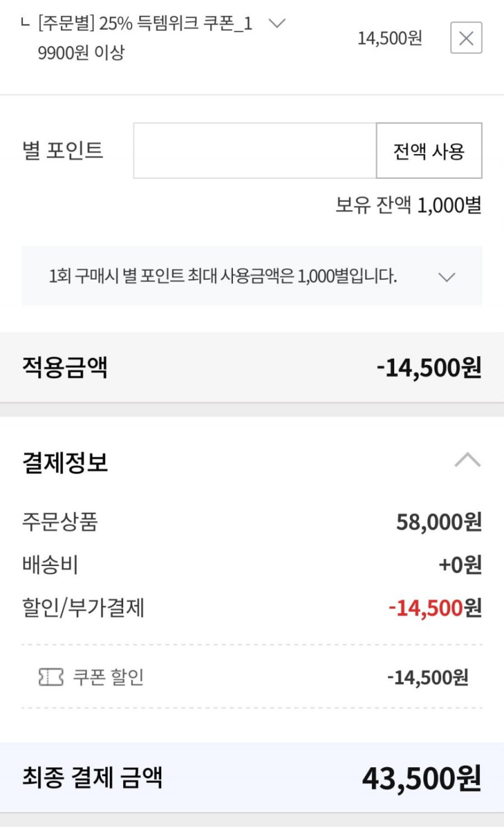The height and width of the screenshot is (830, 504).
Task: Select the 25% 득템위크 쿠폰_1 coupon name
Action: pos(145,24)
